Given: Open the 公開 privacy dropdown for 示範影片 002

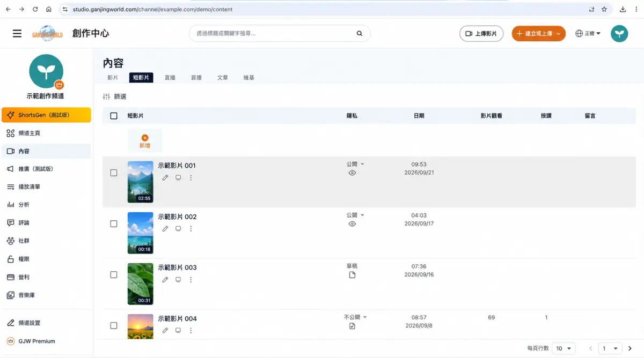Looking at the screenshot, I should pos(355,215).
